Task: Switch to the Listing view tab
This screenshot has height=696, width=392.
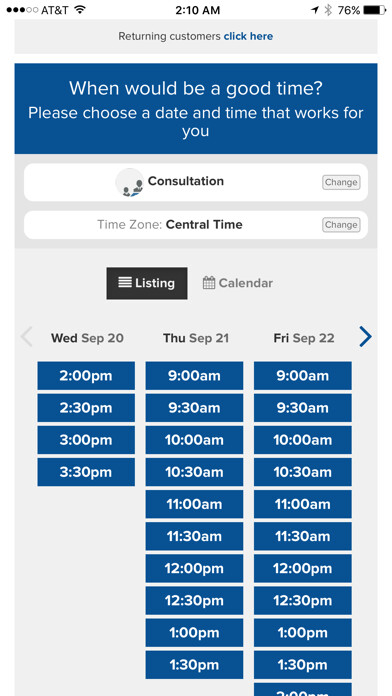Action: [x=147, y=283]
